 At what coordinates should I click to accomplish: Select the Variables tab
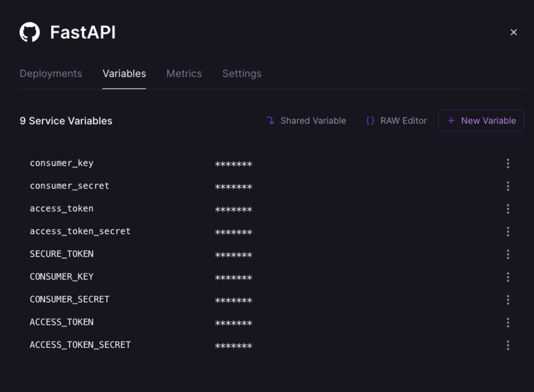(124, 73)
